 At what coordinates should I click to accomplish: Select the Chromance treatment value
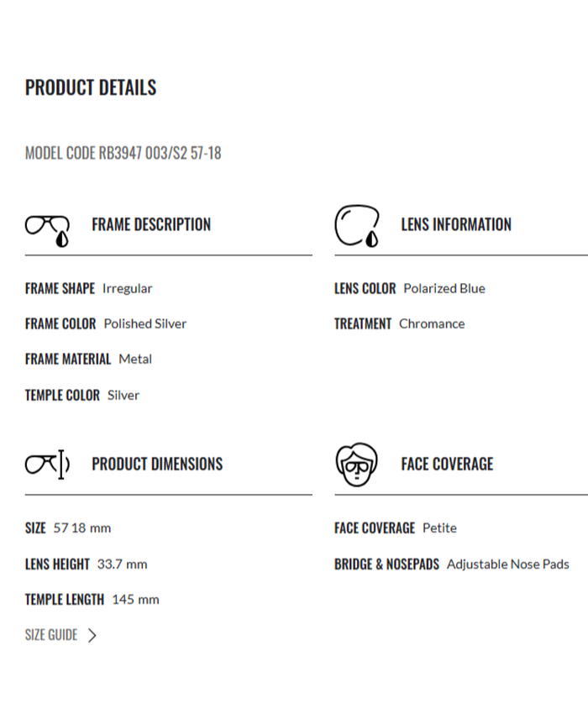click(x=432, y=323)
